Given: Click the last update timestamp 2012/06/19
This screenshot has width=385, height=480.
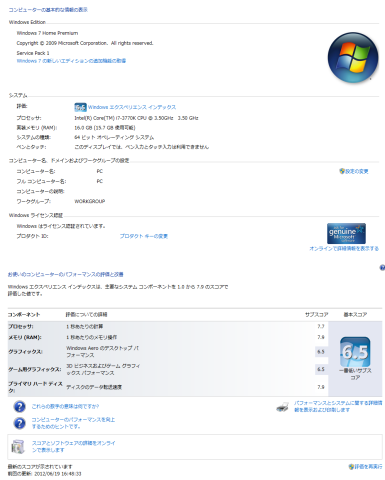Looking at the screenshot, I should (x=58, y=474).
